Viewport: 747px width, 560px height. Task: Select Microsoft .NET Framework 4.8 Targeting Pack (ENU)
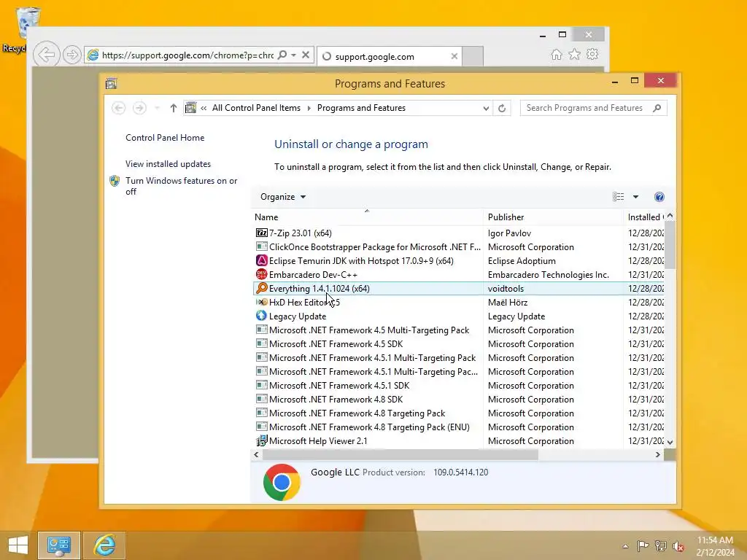pos(460,427)
